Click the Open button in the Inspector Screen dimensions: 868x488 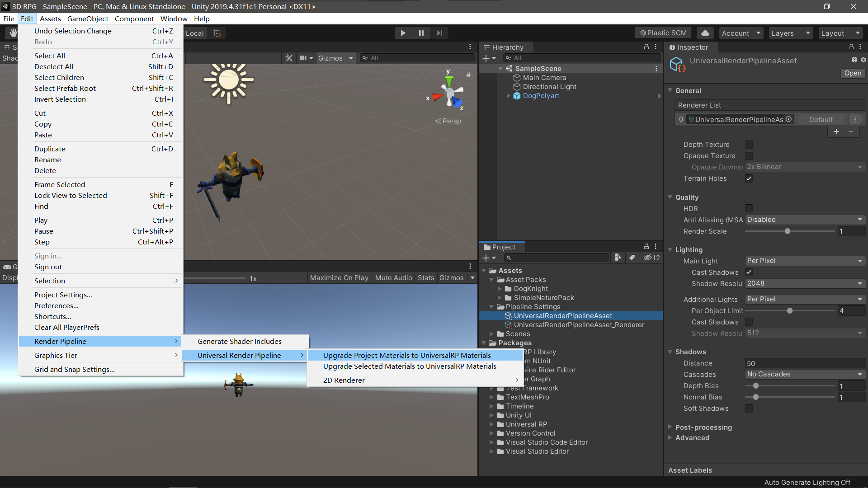click(852, 73)
